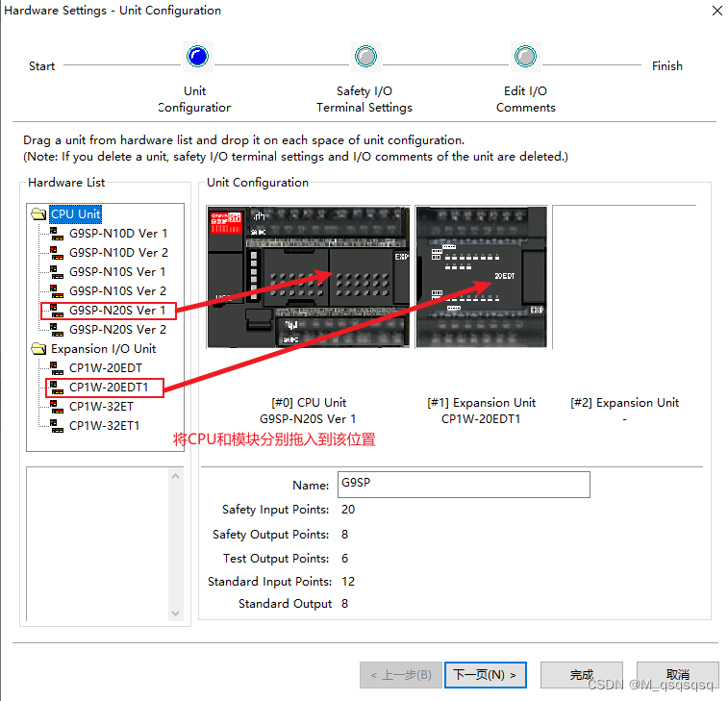Click the #1 Expansion Unit slot image
Image resolution: width=728 pixels, height=701 pixels.
482,277
